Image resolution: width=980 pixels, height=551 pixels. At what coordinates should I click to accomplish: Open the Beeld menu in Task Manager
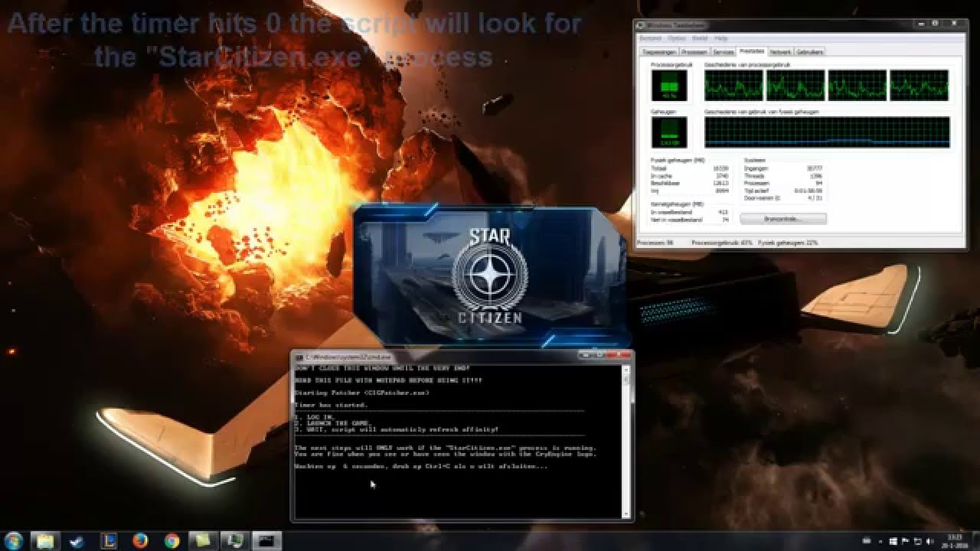(x=700, y=38)
